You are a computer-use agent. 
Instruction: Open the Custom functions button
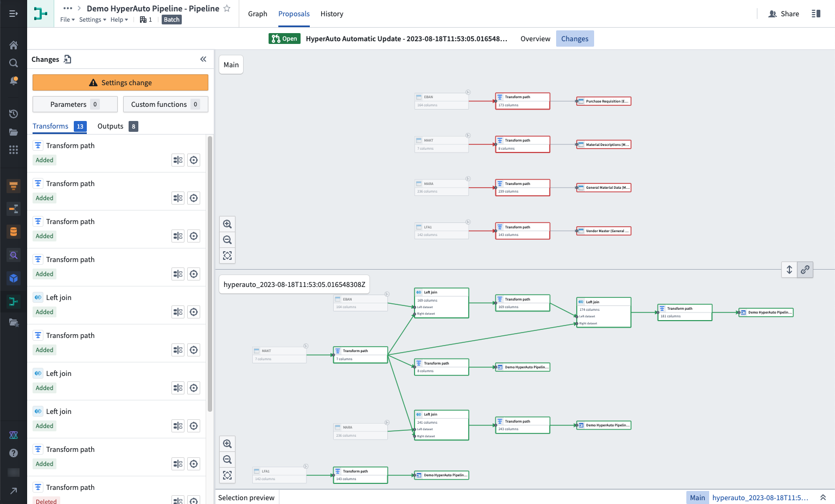point(165,104)
